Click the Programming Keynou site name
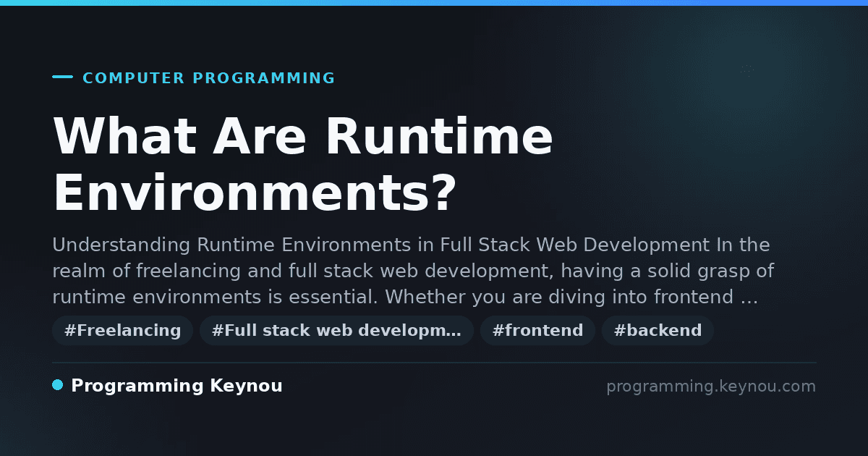The width and height of the screenshot is (868, 456). [176, 386]
